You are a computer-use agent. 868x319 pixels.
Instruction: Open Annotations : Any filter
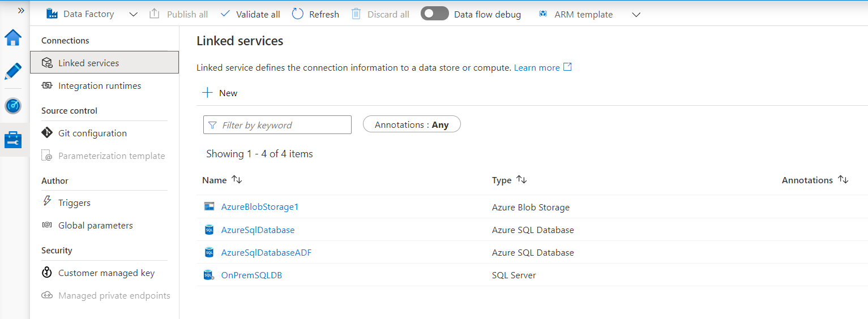pyautogui.click(x=411, y=124)
